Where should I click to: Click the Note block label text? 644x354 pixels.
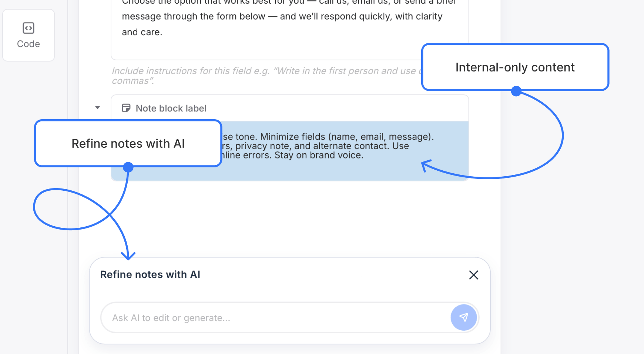[171, 108]
